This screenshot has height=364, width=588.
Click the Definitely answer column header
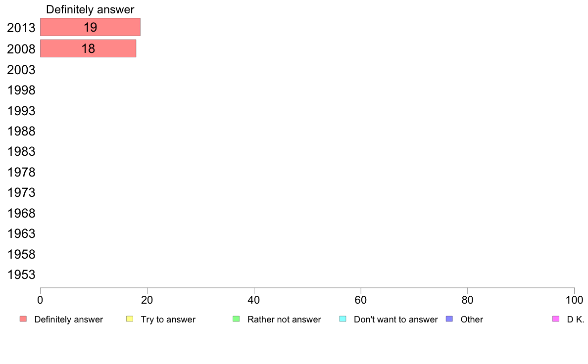[90, 9]
